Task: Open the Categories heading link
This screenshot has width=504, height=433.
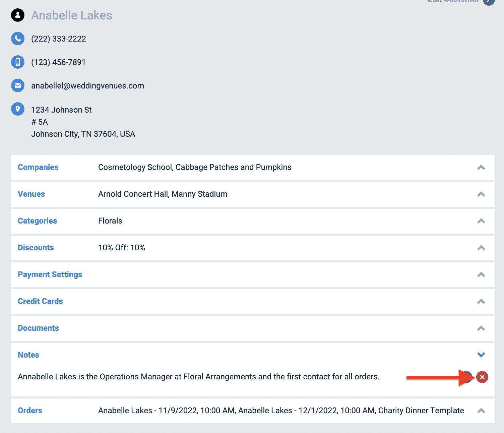Action: pos(37,221)
